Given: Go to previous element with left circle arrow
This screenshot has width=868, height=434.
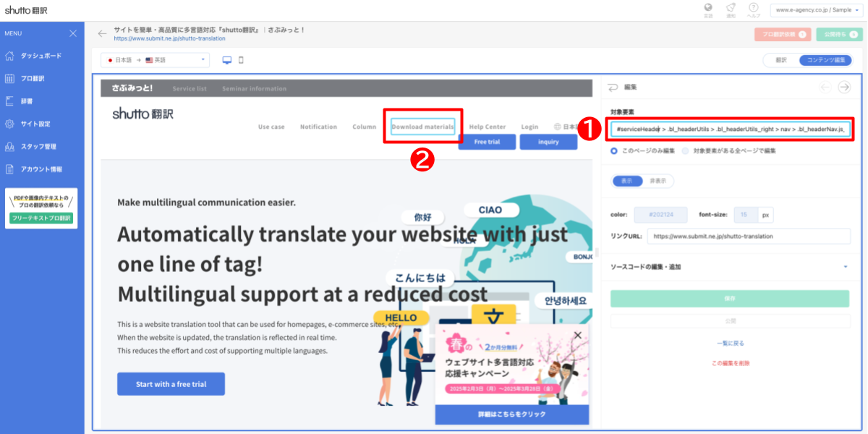Looking at the screenshot, I should click(x=825, y=87).
